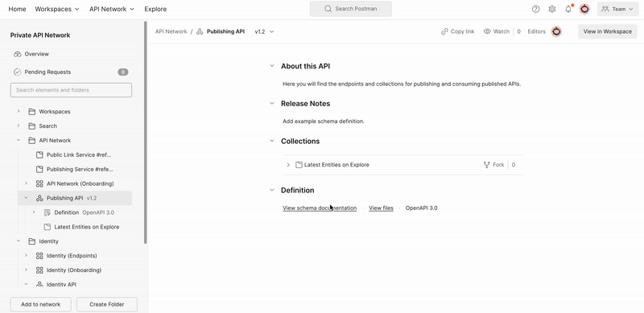Expand the Latest Entities on Explore collection row
The width and height of the screenshot is (644, 313).
288,165
